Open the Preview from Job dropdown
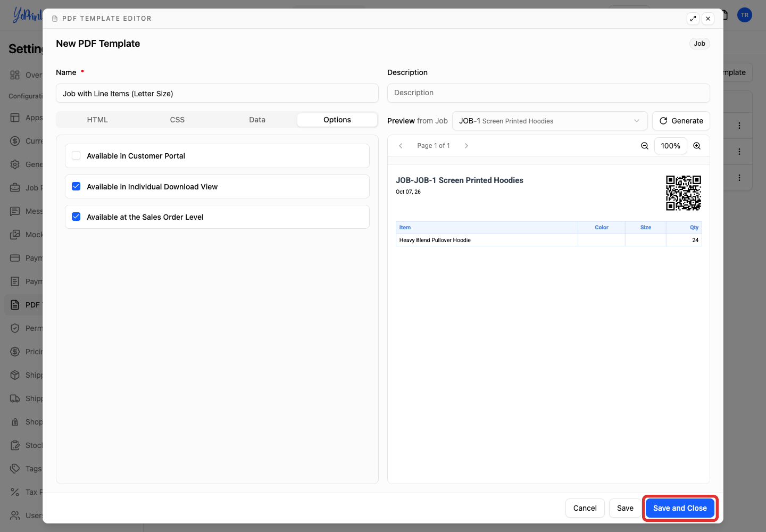766x532 pixels. (549, 121)
